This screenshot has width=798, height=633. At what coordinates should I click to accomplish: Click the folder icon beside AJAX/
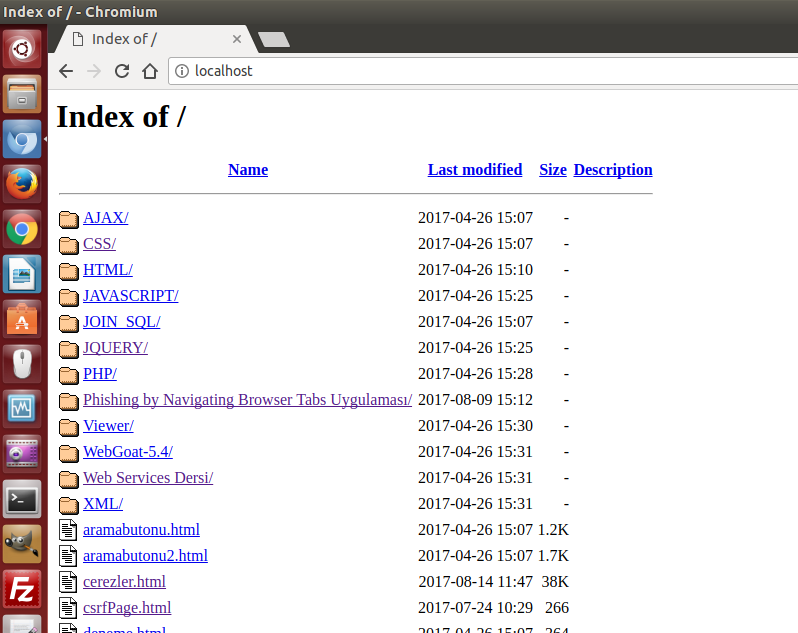point(68,219)
